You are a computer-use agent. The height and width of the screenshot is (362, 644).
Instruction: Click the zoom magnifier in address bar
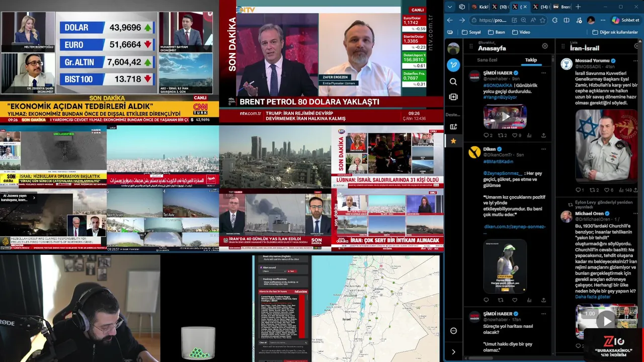tap(523, 20)
